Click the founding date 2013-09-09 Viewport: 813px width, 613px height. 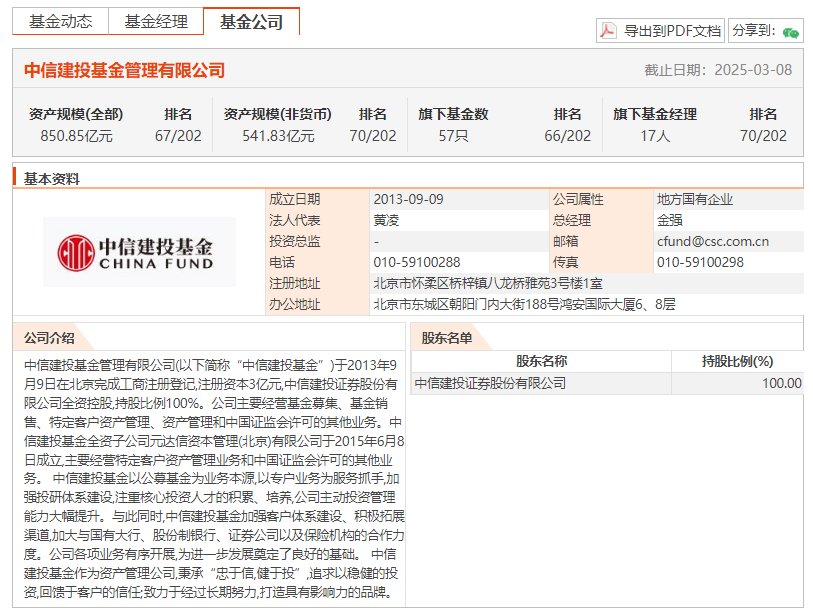409,199
